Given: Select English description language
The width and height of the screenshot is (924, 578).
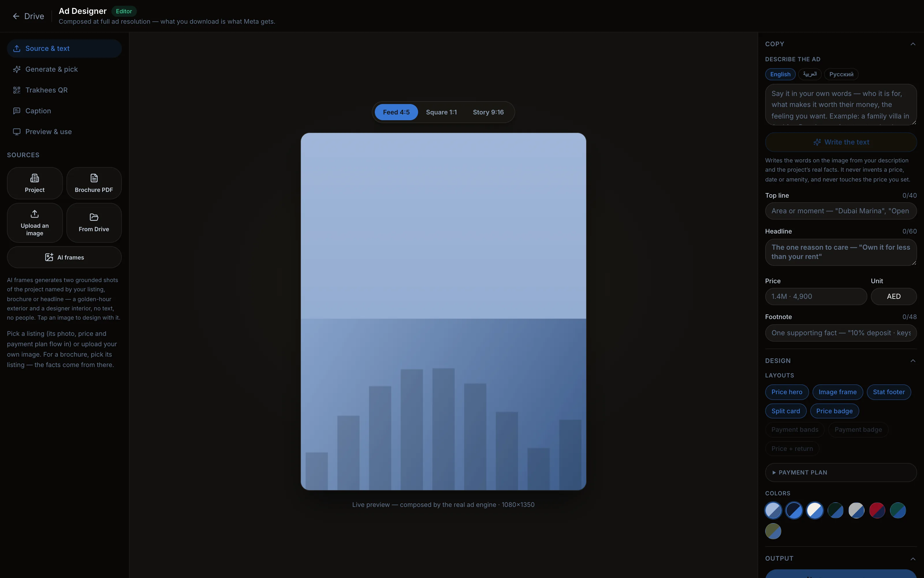Looking at the screenshot, I should click(x=780, y=74).
